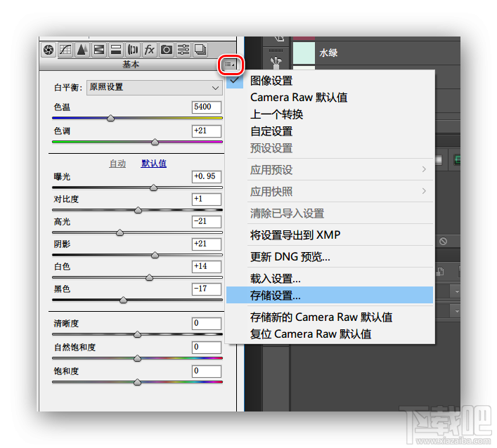Choose Save Settings menu item

coord(330,296)
